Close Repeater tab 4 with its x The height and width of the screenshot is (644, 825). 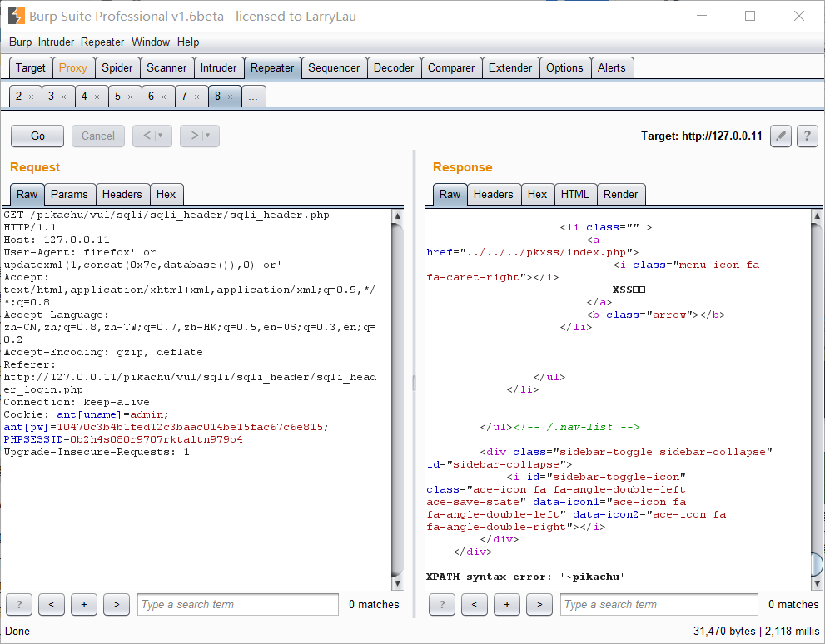pos(97,97)
